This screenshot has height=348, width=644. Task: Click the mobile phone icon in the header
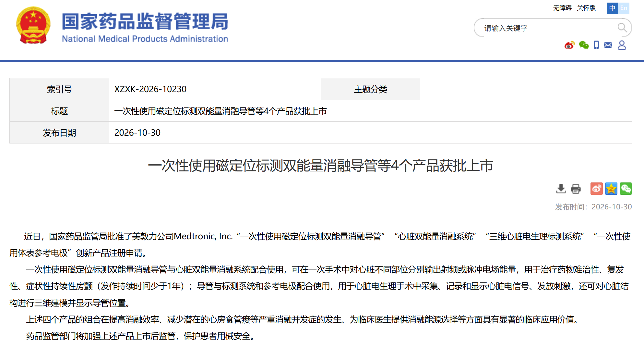coord(596,45)
